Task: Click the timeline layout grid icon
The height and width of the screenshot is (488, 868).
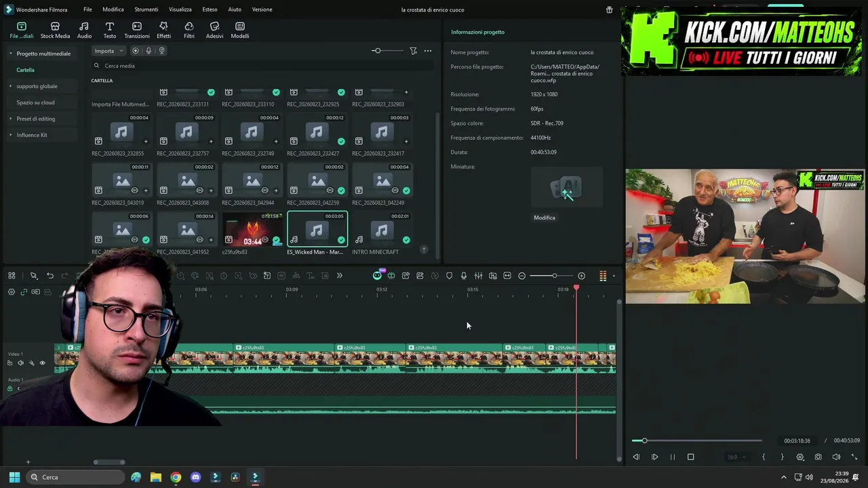Action: tap(12, 276)
